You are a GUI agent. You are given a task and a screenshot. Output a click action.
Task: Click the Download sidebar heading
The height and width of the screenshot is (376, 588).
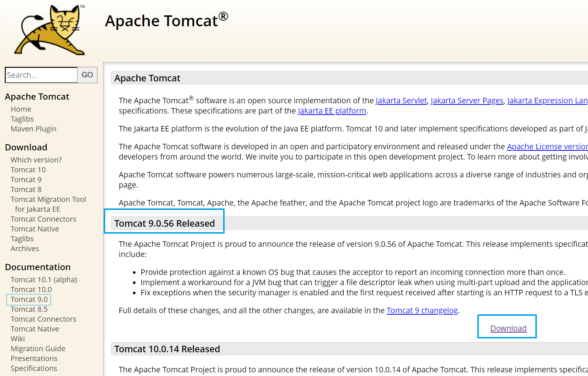(26, 147)
